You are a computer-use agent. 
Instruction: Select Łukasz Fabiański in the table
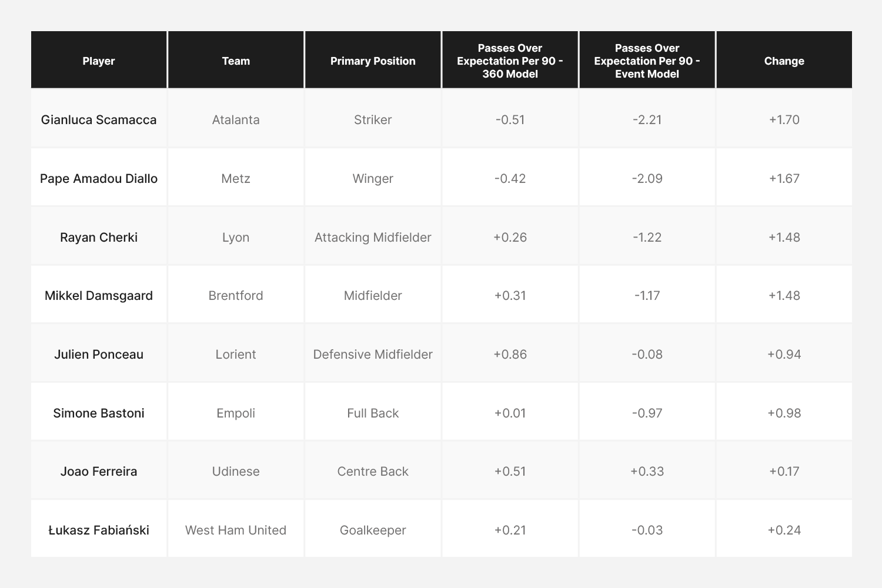(x=99, y=530)
